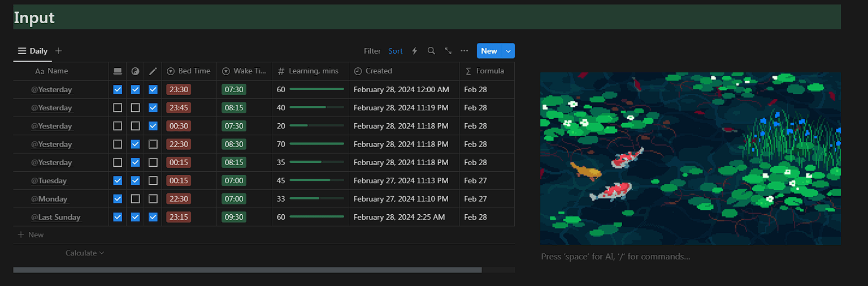Open the Filter menu
Viewport: 868px width, 286px height.
372,51
